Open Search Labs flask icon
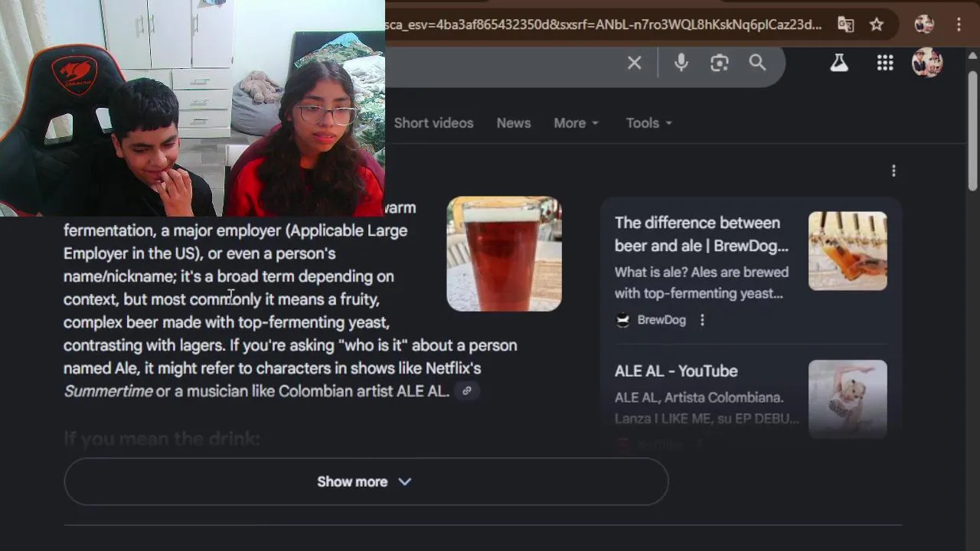 [x=839, y=63]
